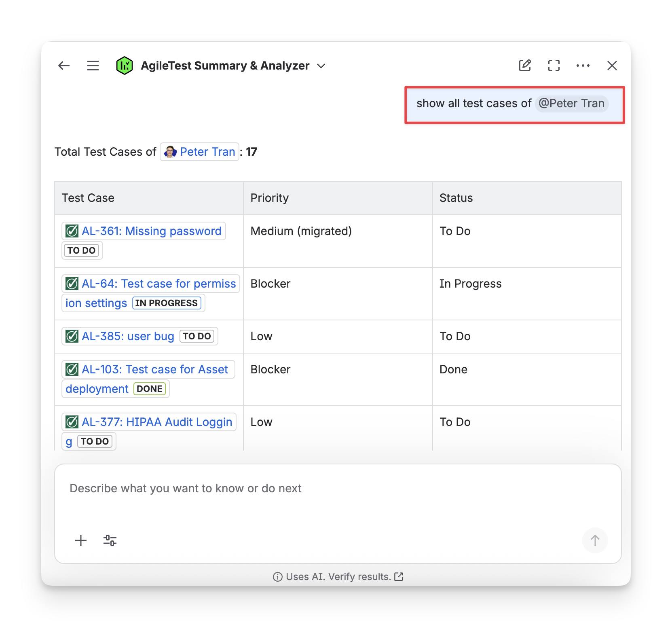Click the plus attachment icon
Screen dimensions: 672x627
coord(81,540)
